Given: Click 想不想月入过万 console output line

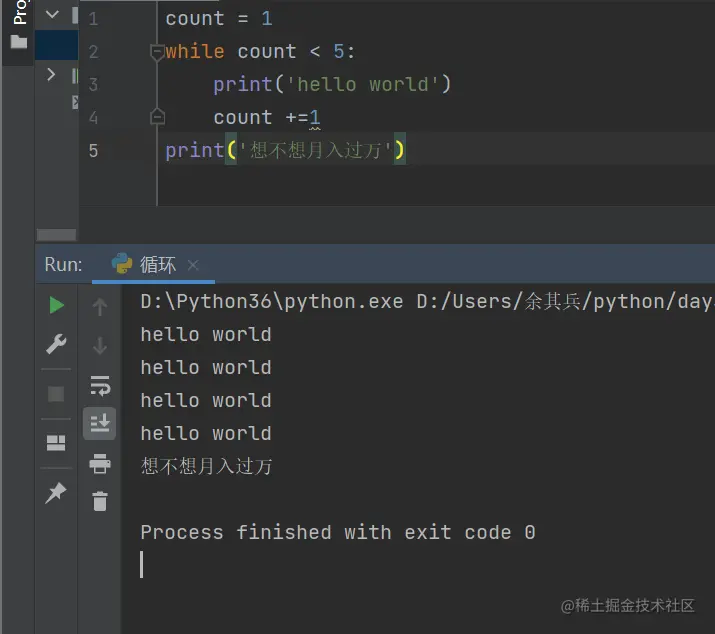Looking at the screenshot, I should [x=206, y=466].
